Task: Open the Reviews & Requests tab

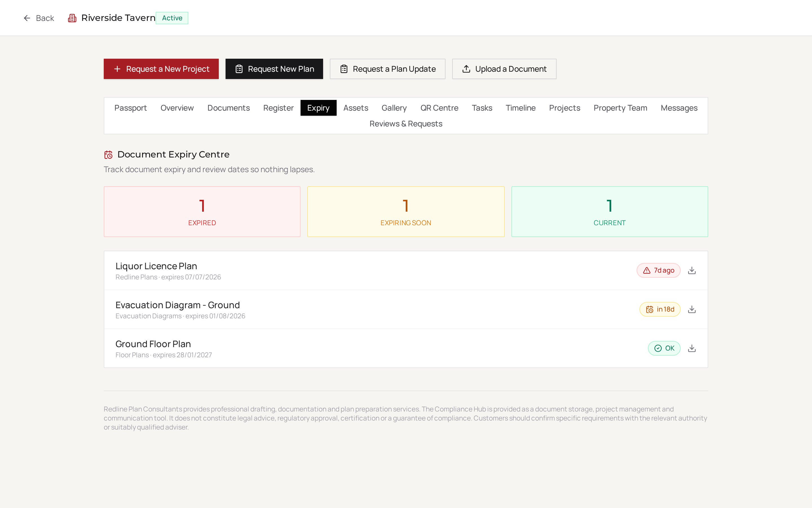Action: (x=406, y=124)
